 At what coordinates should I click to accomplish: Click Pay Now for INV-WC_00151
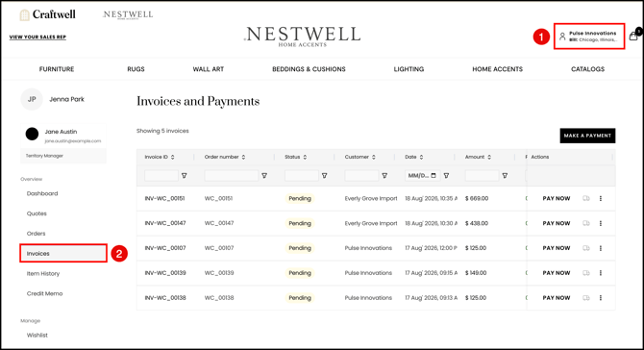click(557, 198)
